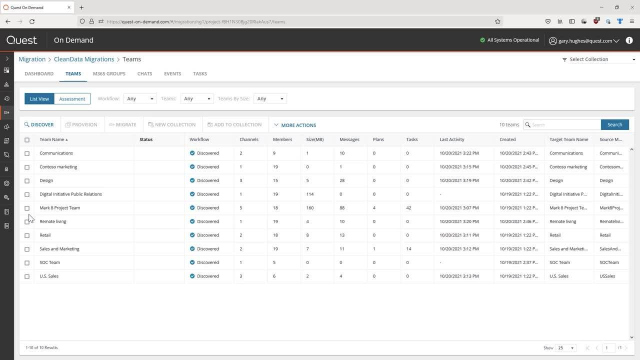Switch to Assessment view
640x360 pixels.
(72, 99)
